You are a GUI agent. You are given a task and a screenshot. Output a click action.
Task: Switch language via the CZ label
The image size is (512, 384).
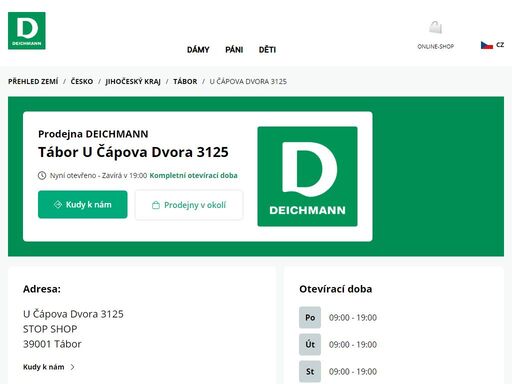point(500,45)
